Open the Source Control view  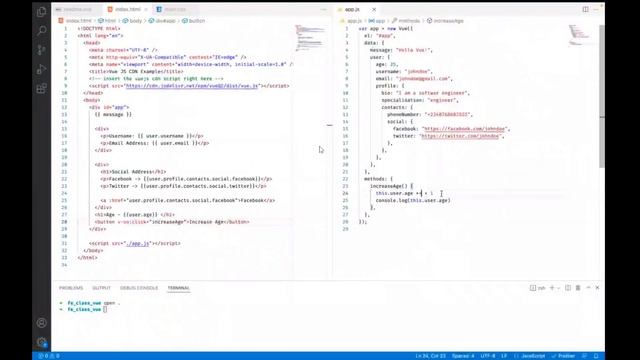pyautogui.click(x=41, y=50)
